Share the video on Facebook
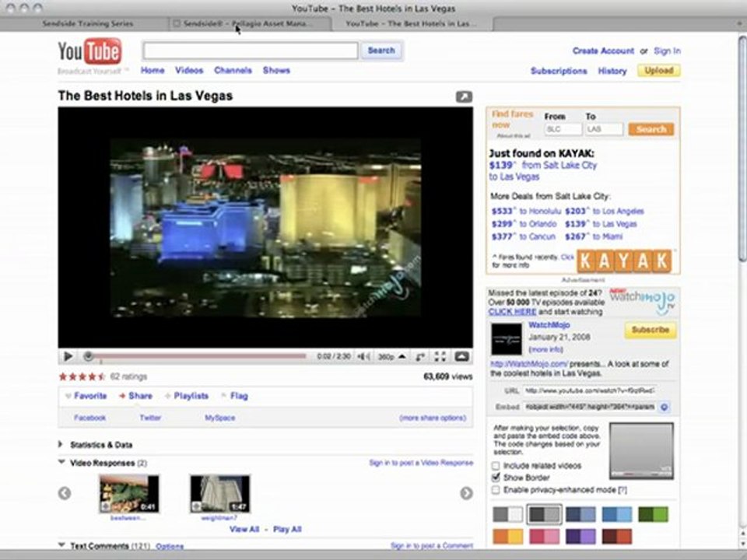This screenshot has width=747, height=560. tap(90, 418)
